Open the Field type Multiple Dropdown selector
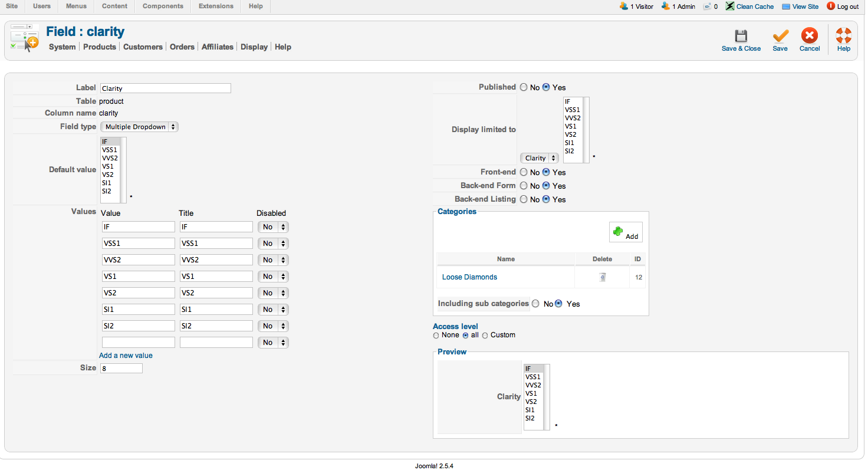 tap(139, 127)
